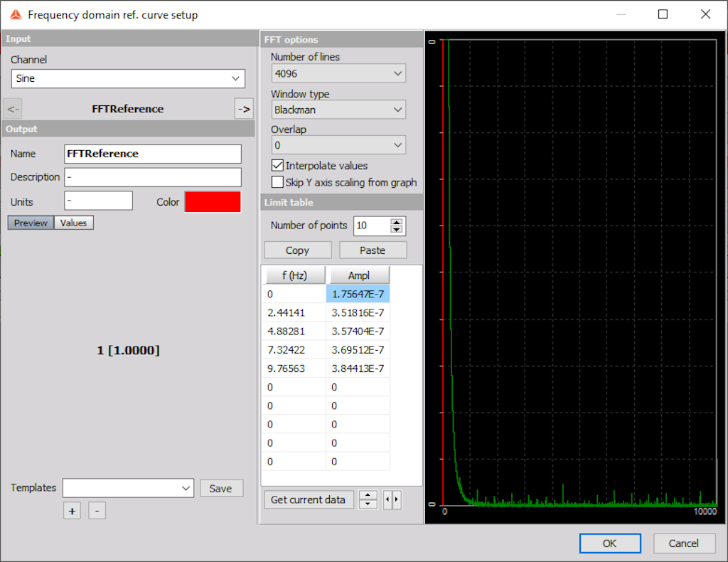728x562 pixels.
Task: Select amplitude cell 3.57404E-7
Action: [x=358, y=332]
